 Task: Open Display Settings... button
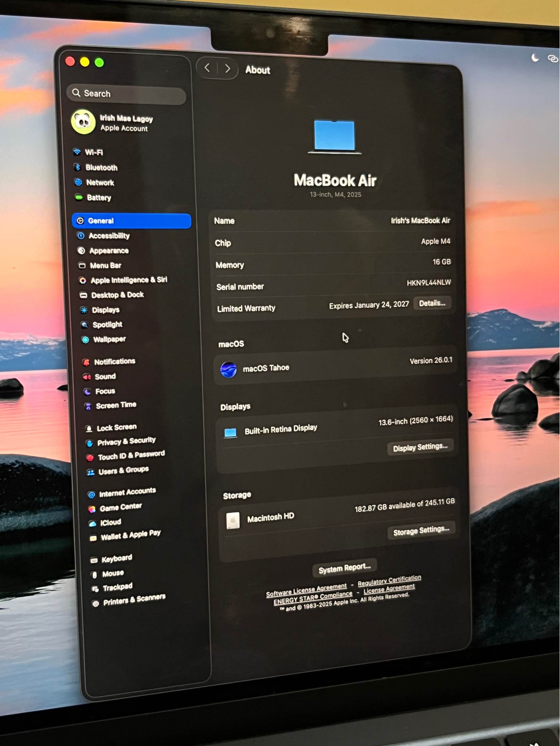point(420,447)
